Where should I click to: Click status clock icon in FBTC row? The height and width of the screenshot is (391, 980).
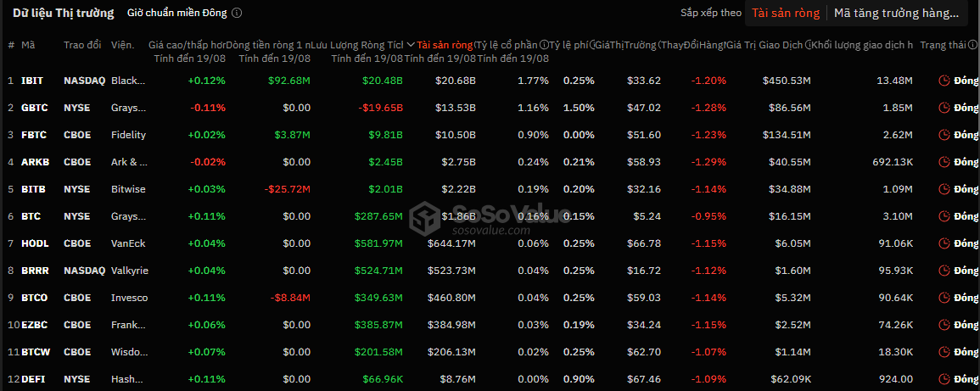(944, 135)
